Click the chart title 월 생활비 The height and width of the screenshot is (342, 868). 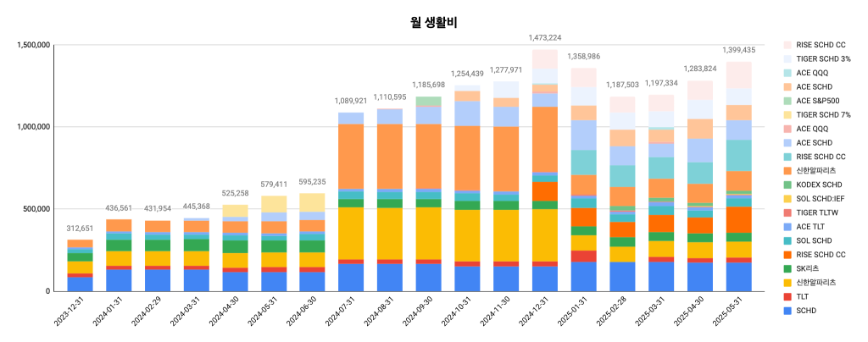point(433,23)
